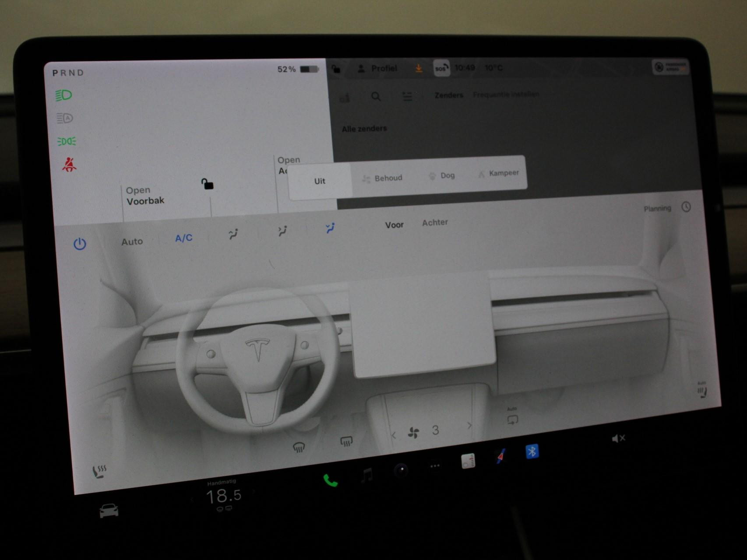The height and width of the screenshot is (560, 747).
Task: Tap the 10:49 clock display
Action: 465,68
